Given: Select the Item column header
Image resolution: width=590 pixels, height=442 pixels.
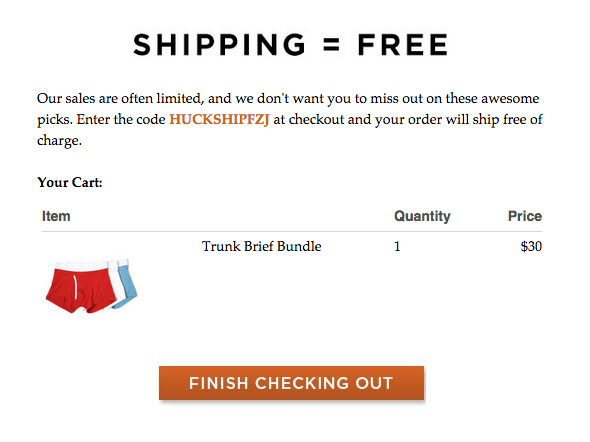Looking at the screenshot, I should pyautogui.click(x=56, y=216).
